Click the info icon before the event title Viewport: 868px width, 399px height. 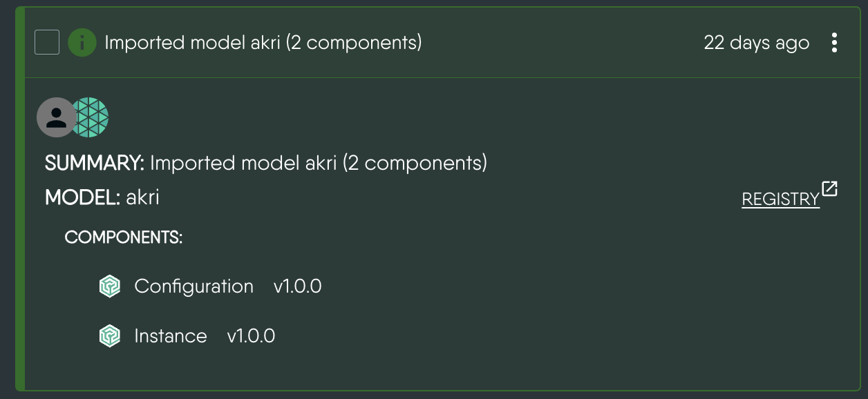(x=82, y=42)
